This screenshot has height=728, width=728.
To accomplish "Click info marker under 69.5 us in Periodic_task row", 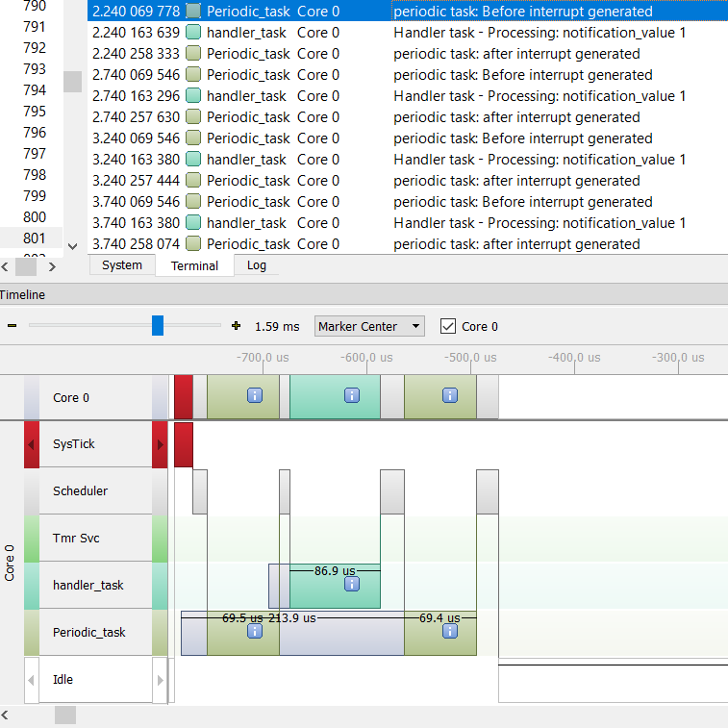I will coord(255,632).
